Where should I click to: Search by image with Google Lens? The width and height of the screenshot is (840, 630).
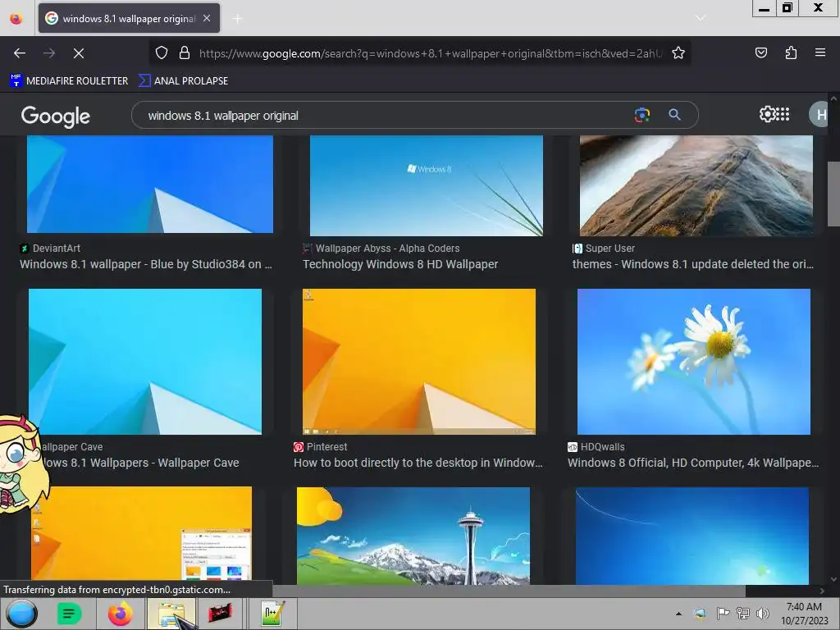coord(641,115)
